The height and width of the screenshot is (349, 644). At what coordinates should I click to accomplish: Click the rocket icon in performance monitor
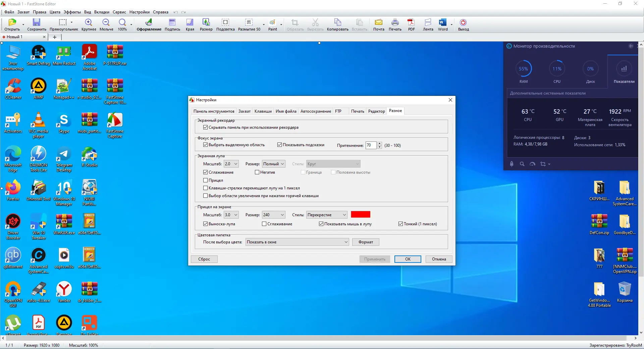(x=512, y=164)
